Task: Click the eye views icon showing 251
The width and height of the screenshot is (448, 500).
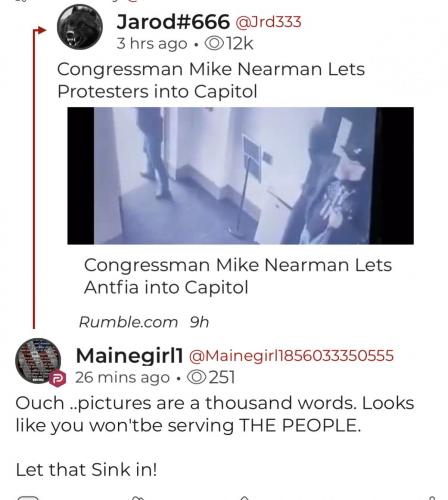Action: pyautogui.click(x=197, y=377)
